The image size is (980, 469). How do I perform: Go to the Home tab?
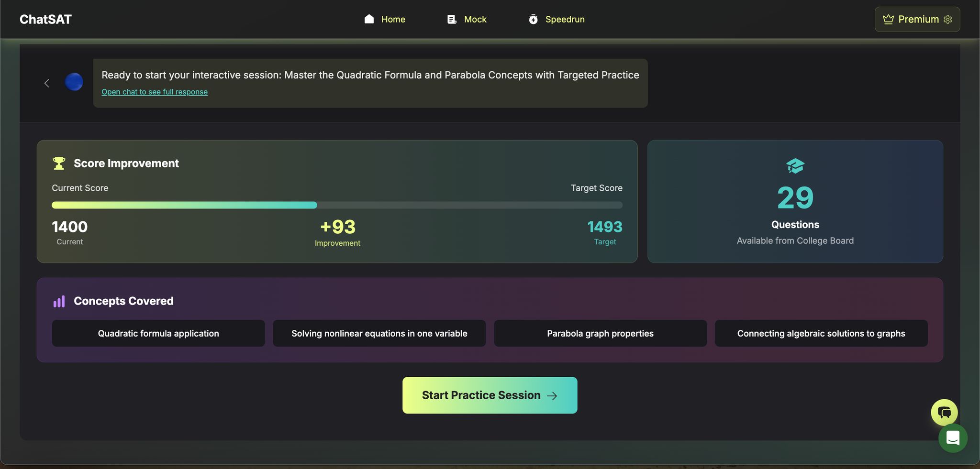click(x=393, y=19)
